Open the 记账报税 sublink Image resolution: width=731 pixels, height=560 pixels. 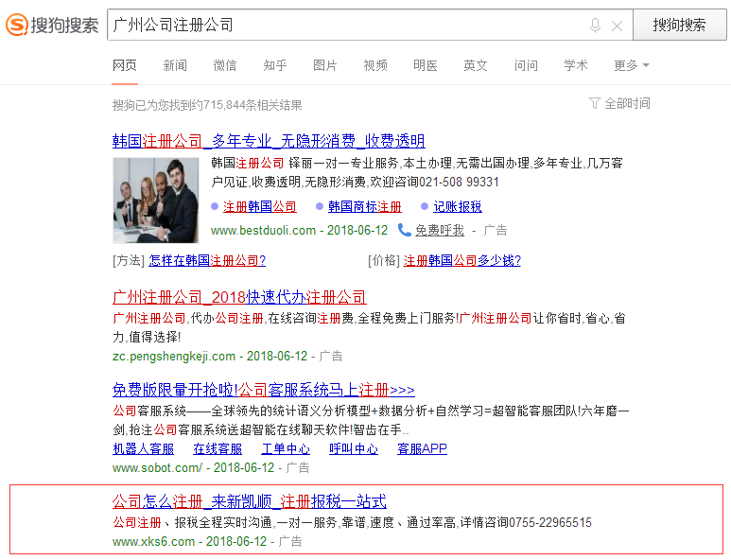point(458,206)
